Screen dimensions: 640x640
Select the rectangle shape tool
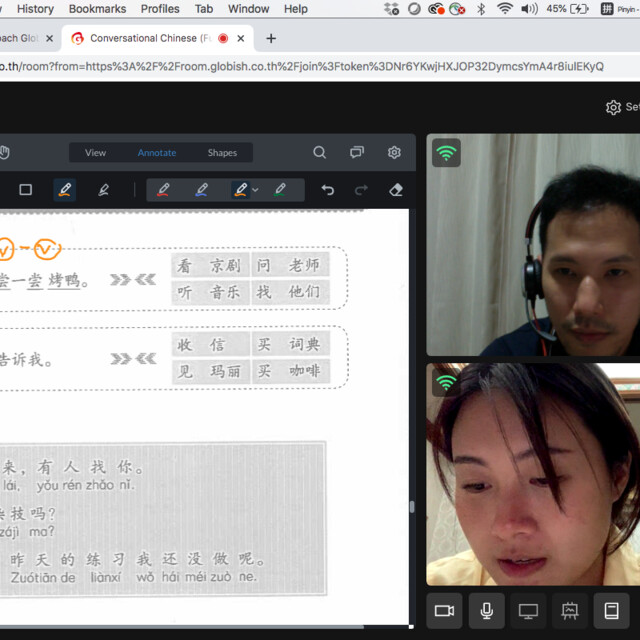[x=25, y=190]
